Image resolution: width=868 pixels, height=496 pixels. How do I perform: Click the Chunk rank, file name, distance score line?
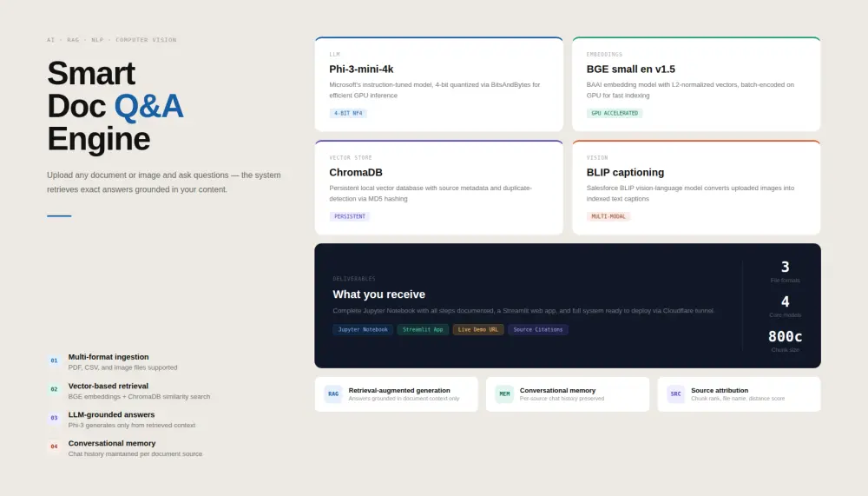click(x=738, y=399)
